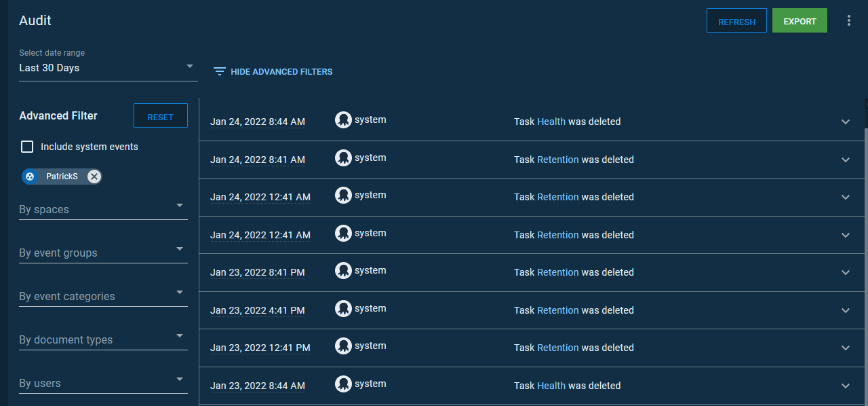The image size is (868, 406).
Task: Click system avatar in Jan 24 8:41 AM row
Action: coord(343,158)
